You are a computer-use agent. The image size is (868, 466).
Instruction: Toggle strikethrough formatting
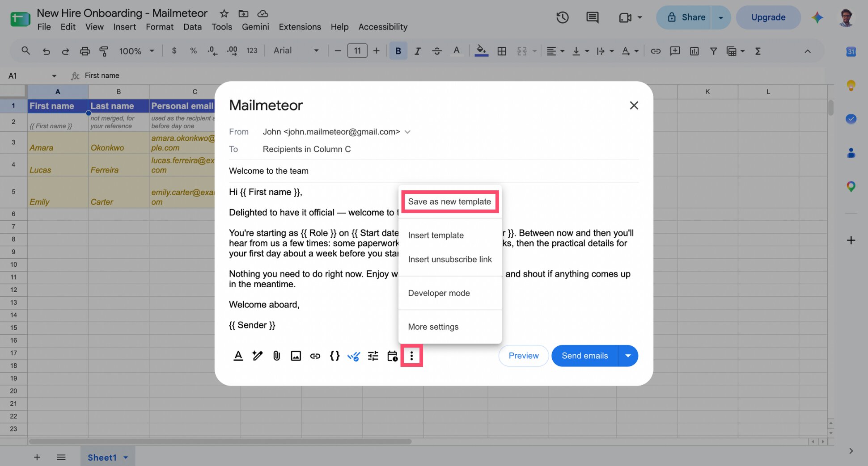pos(437,51)
